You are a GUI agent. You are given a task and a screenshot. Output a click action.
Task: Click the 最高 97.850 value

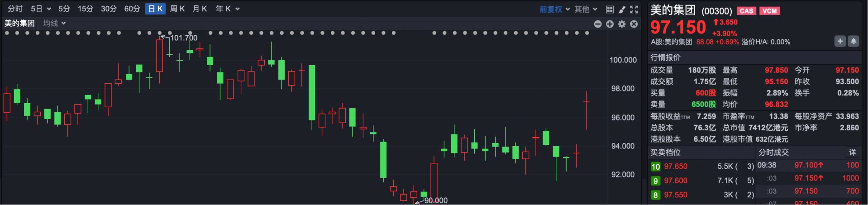776,70
